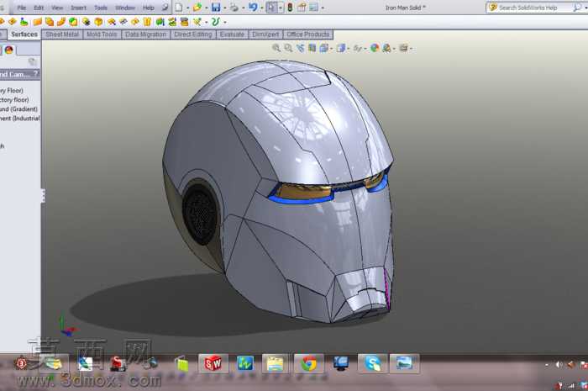Open dropdown arrow next to Print
Image resolution: width=588 pixels, height=391 pixels.
tap(243, 8)
